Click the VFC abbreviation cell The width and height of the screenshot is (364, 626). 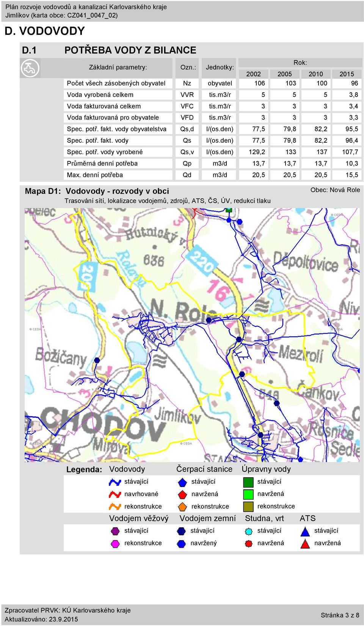(187, 106)
